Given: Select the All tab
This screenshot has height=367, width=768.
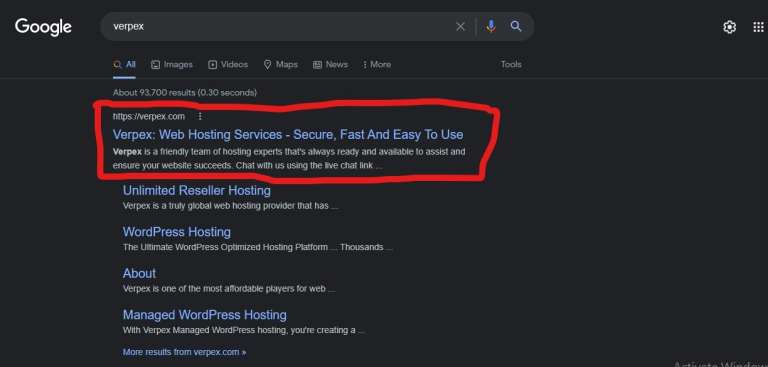Looking at the screenshot, I should coord(124,64).
